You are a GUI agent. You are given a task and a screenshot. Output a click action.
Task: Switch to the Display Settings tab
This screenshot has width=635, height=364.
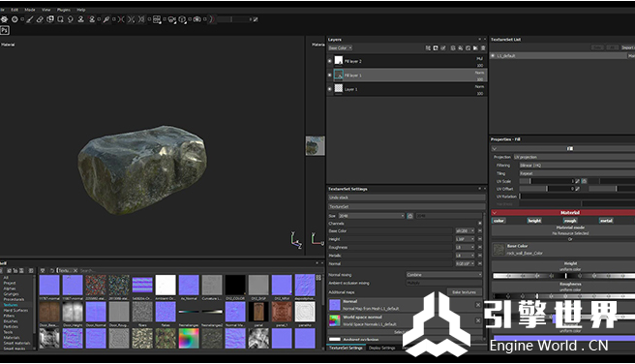pos(382,348)
